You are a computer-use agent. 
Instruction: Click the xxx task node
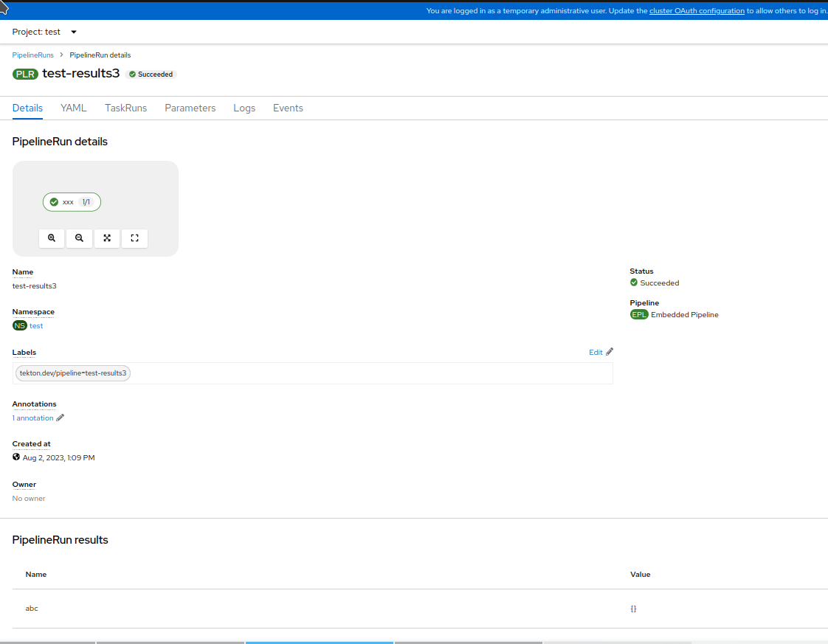(x=72, y=202)
